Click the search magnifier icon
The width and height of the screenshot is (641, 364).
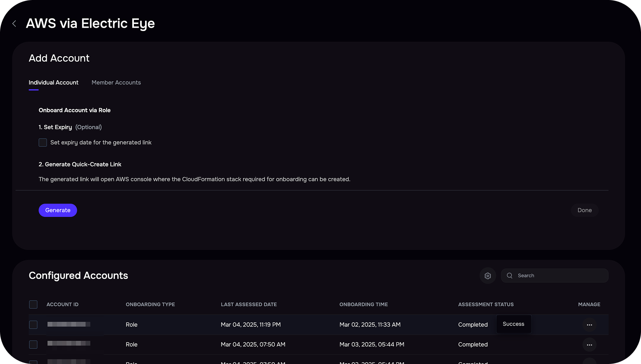pyautogui.click(x=510, y=276)
